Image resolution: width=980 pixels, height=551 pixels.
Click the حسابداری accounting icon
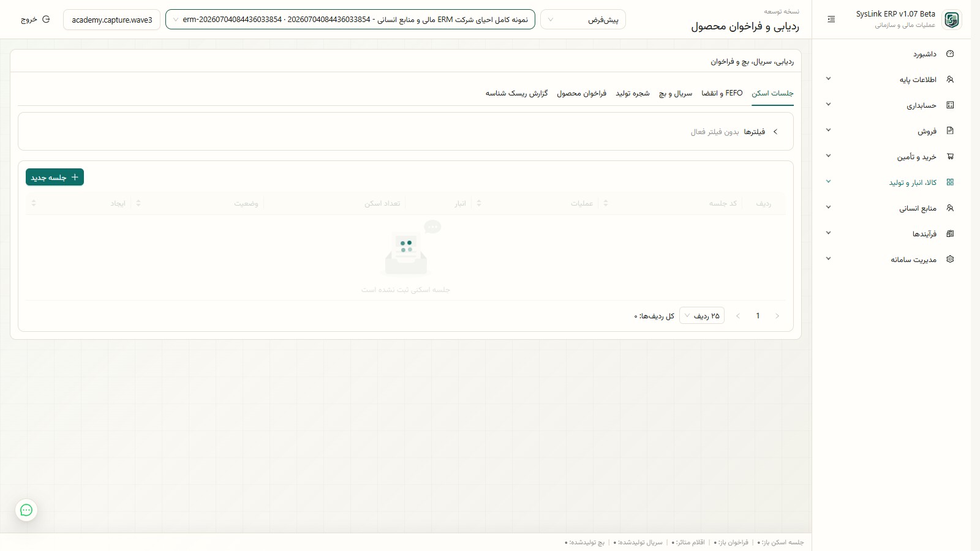tap(950, 105)
